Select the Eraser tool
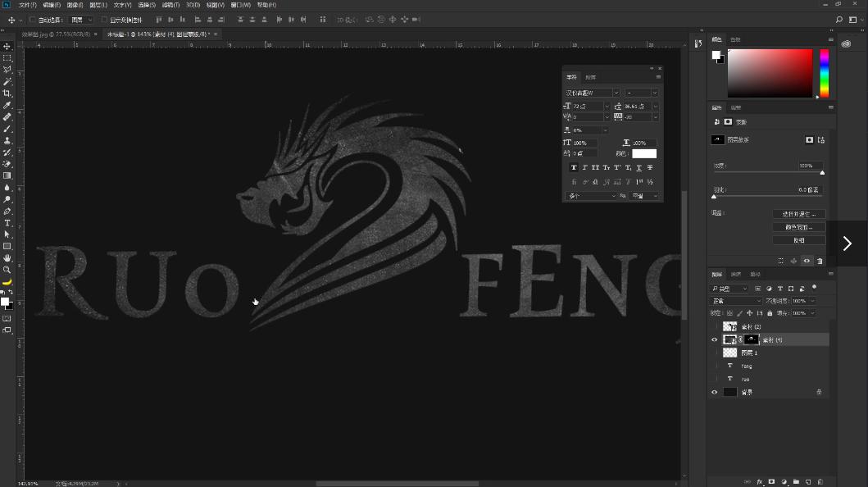 7,164
